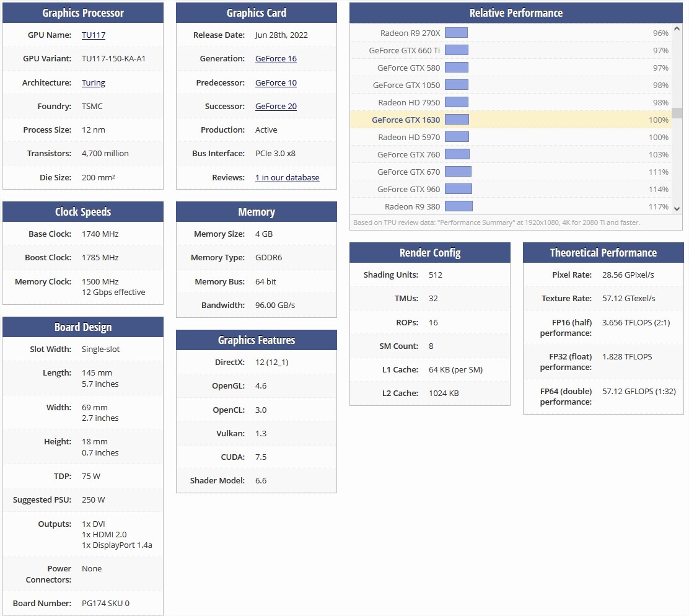The height and width of the screenshot is (616, 689).
Task: Click the Relative Performance scrollbar thumb
Action: [x=677, y=113]
